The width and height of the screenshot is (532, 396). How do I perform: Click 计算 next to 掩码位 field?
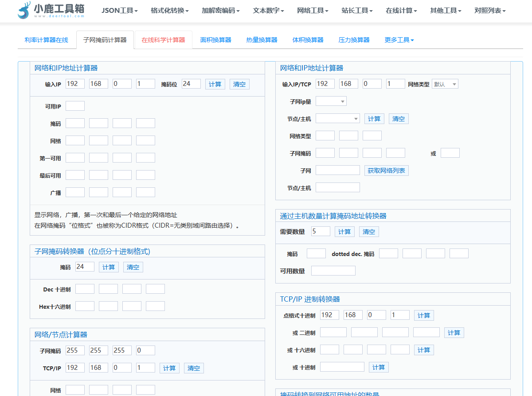(x=215, y=84)
